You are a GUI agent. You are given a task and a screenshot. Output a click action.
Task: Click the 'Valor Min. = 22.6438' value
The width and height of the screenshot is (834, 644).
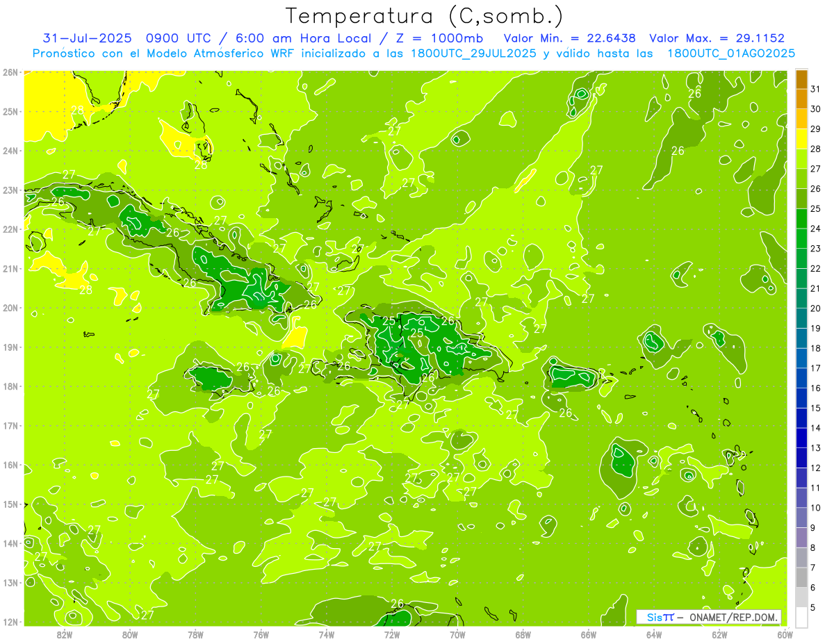[569, 38]
